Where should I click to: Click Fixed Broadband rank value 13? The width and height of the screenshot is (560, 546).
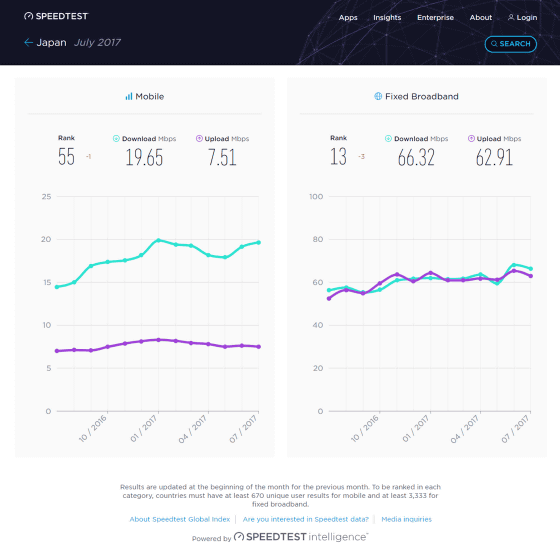coord(338,157)
